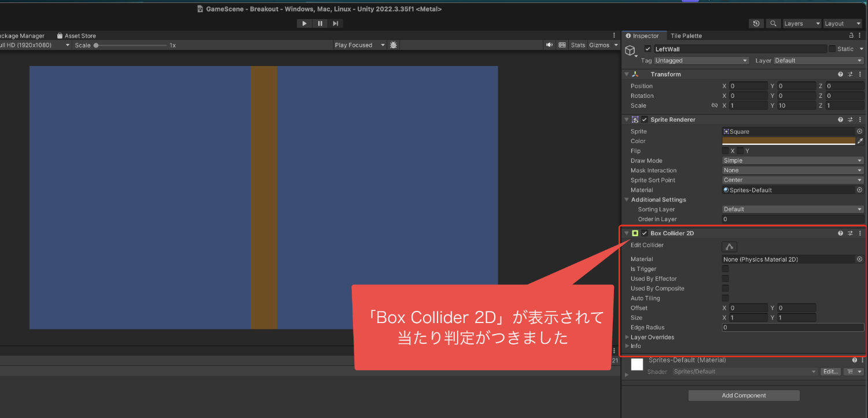
Task: Click the Edit Collider tool button
Action: (x=730, y=247)
